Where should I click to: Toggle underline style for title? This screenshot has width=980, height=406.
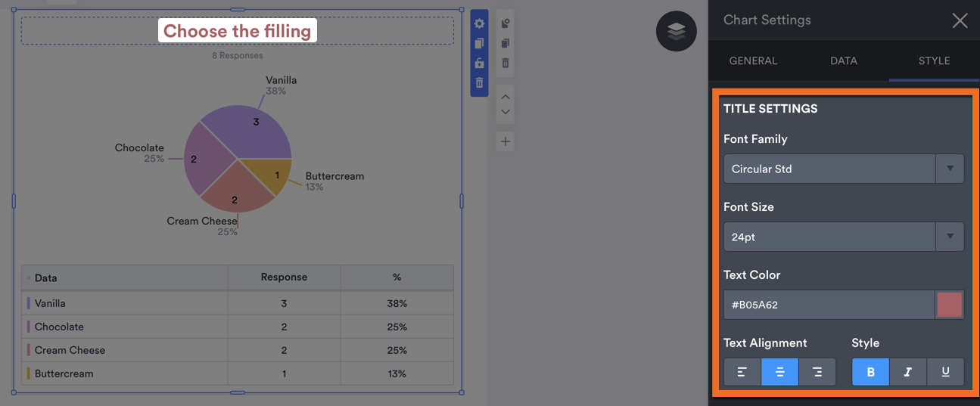[x=945, y=372]
